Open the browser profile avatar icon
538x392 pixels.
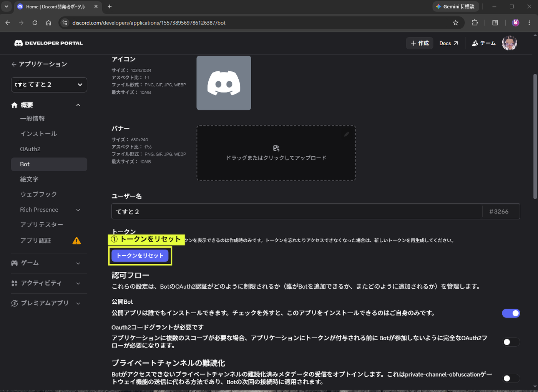click(516, 23)
